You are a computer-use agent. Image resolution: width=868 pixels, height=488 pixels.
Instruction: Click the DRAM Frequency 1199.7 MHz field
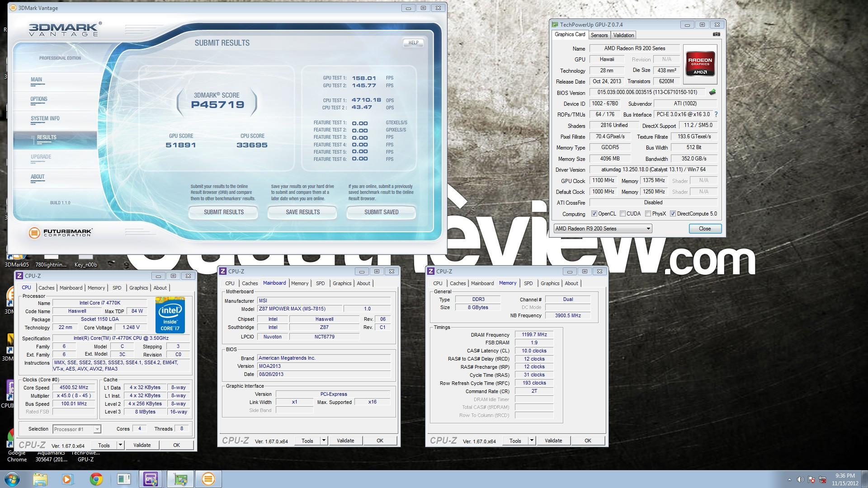point(534,335)
